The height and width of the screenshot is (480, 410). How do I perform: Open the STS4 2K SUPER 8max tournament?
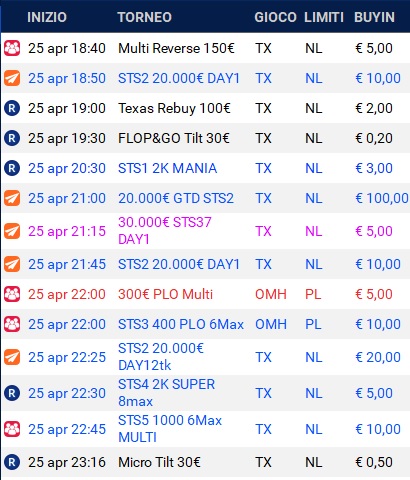pos(167,393)
